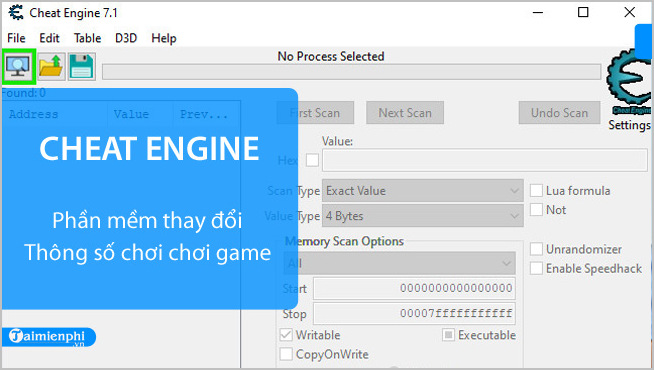654x370 pixels.
Task: Open the Edit menu
Action: [49, 38]
